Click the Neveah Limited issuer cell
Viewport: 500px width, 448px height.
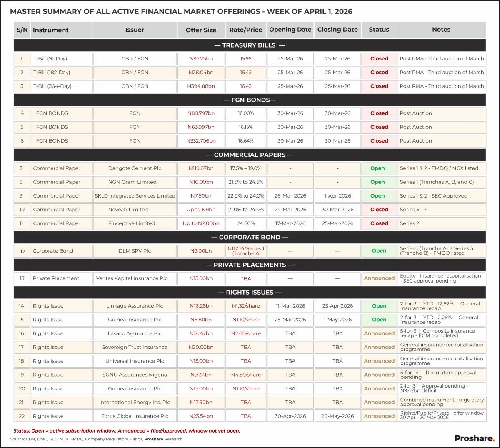[x=135, y=210]
